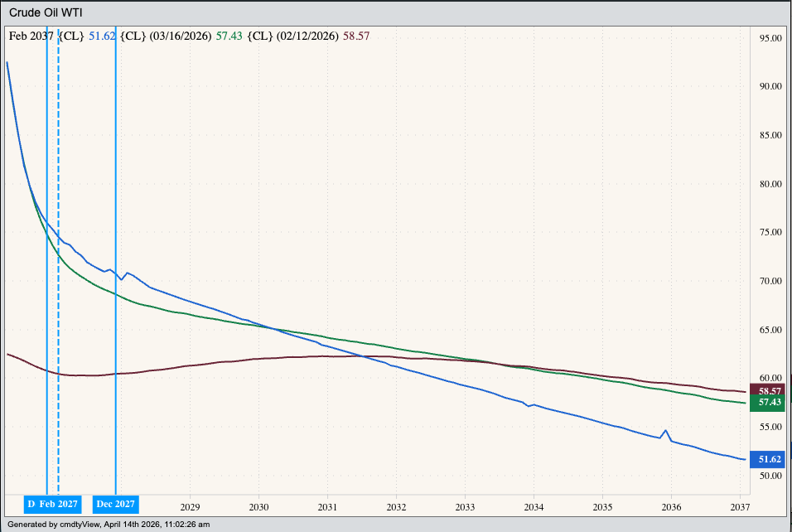This screenshot has height=532, width=792.
Task: Click the blue 51.62 value in legend
Action: click(x=100, y=36)
